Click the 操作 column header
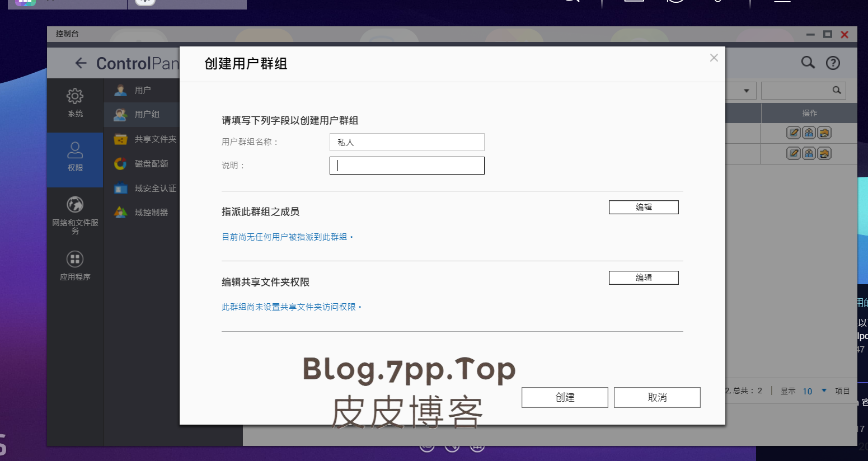Image resolution: width=868 pixels, height=461 pixels. coord(809,113)
